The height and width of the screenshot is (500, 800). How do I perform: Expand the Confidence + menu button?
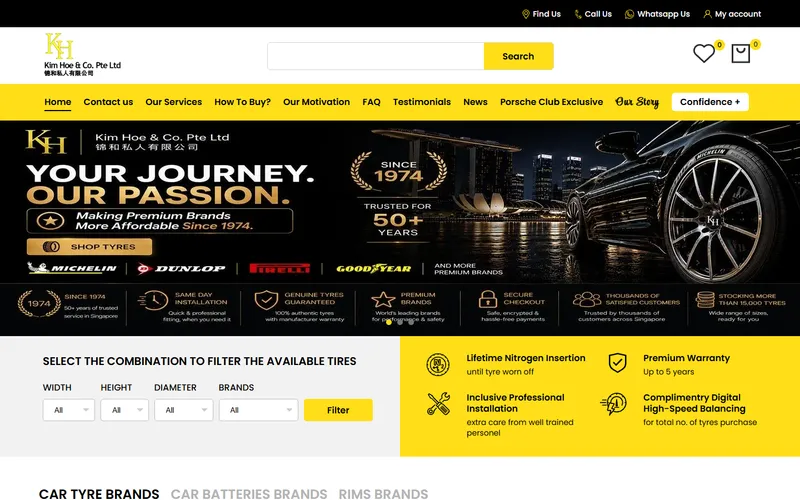(710, 102)
